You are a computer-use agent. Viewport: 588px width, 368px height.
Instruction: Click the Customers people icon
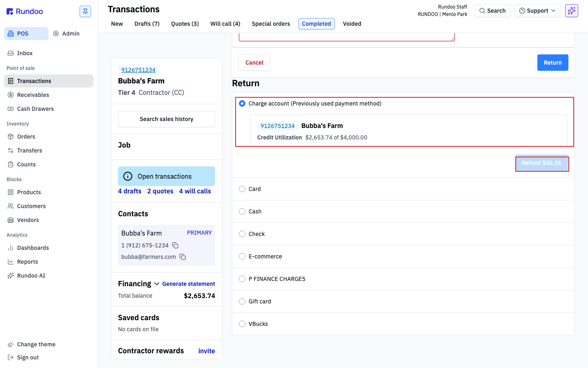pyautogui.click(x=11, y=206)
